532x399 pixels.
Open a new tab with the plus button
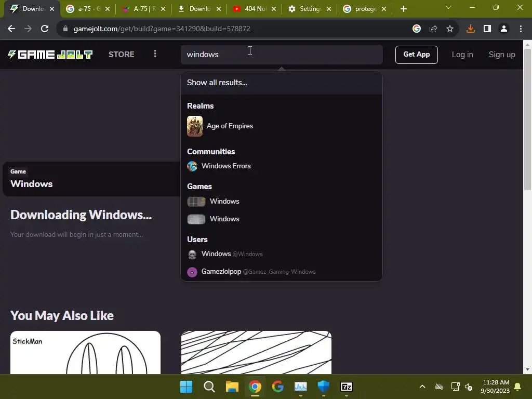[x=403, y=9]
